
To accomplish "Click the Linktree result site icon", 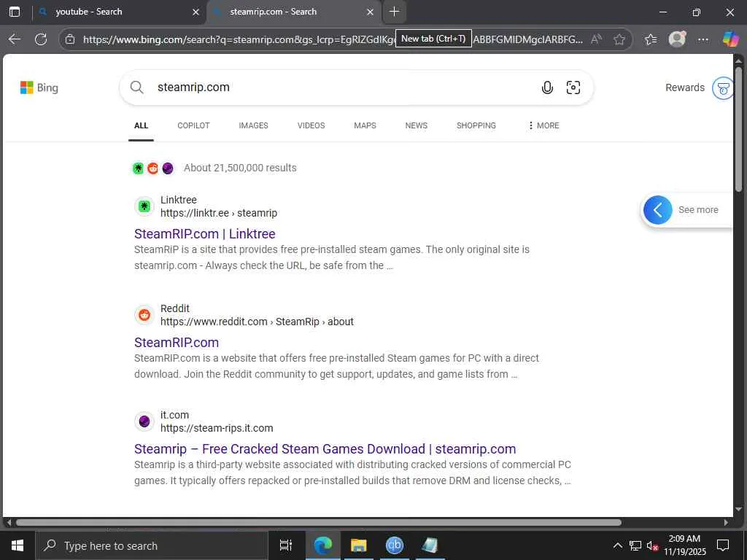I will pyautogui.click(x=144, y=206).
